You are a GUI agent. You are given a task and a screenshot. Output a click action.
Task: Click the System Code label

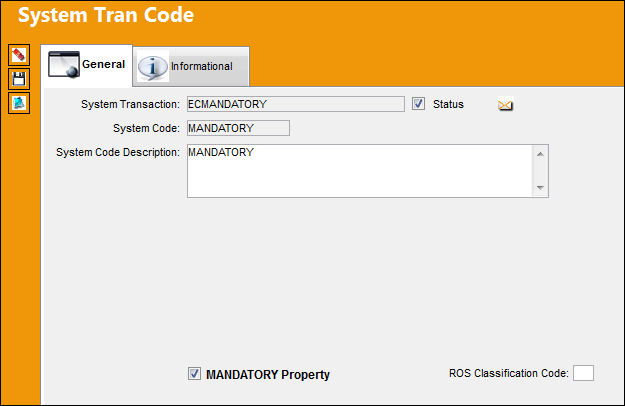coord(146,128)
